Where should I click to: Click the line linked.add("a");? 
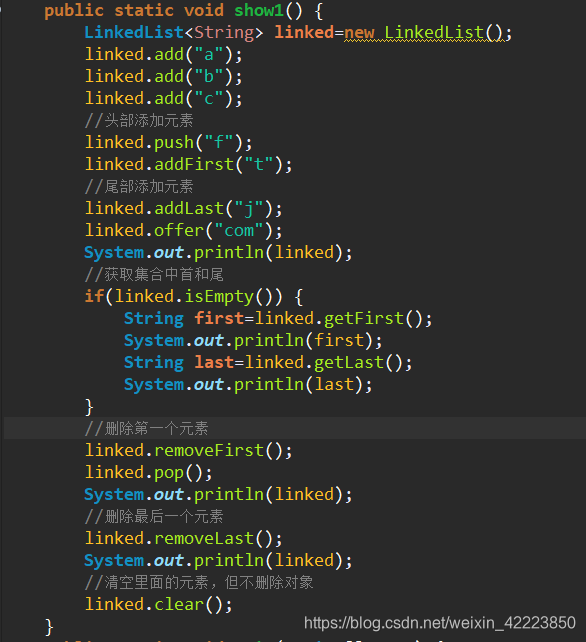tap(163, 54)
